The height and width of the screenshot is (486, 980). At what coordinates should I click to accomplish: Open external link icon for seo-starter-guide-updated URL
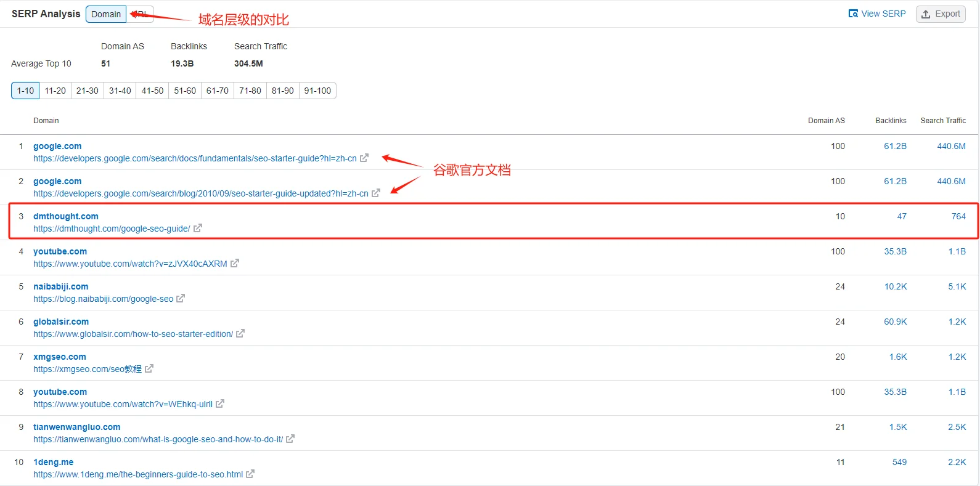pos(376,193)
